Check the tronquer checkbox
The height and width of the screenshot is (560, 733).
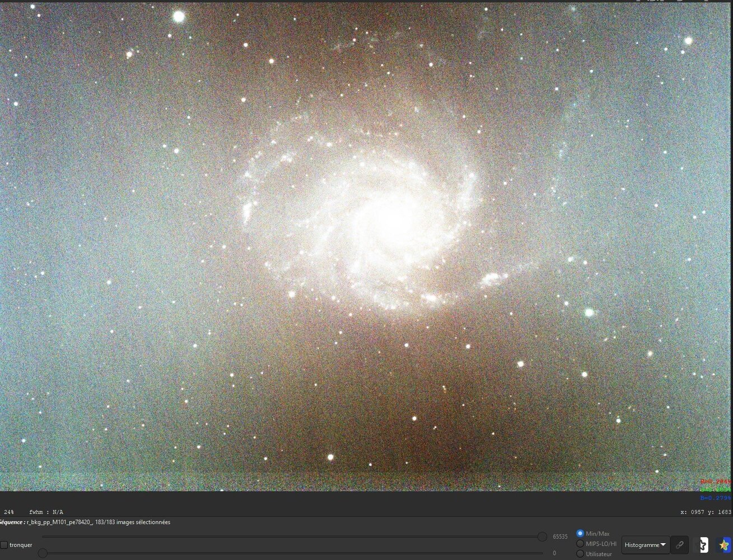(x=4, y=544)
